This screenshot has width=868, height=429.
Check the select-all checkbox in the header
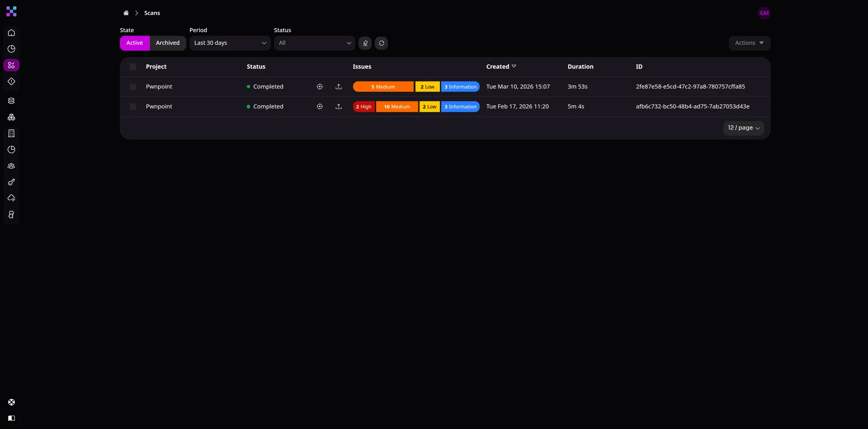[x=133, y=66]
